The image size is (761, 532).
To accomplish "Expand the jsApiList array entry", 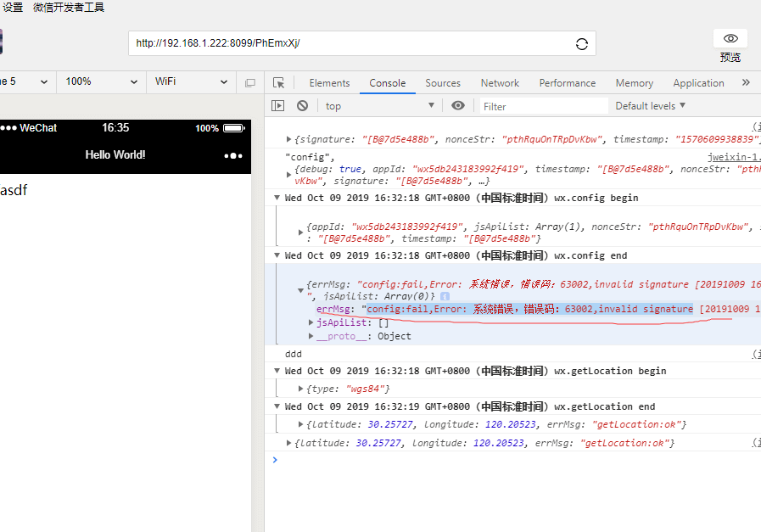I will [x=311, y=322].
